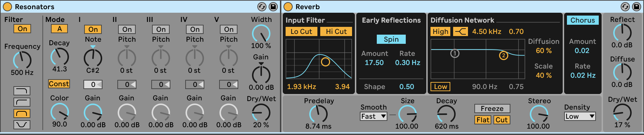Click the Const button in Resonators

point(59,84)
